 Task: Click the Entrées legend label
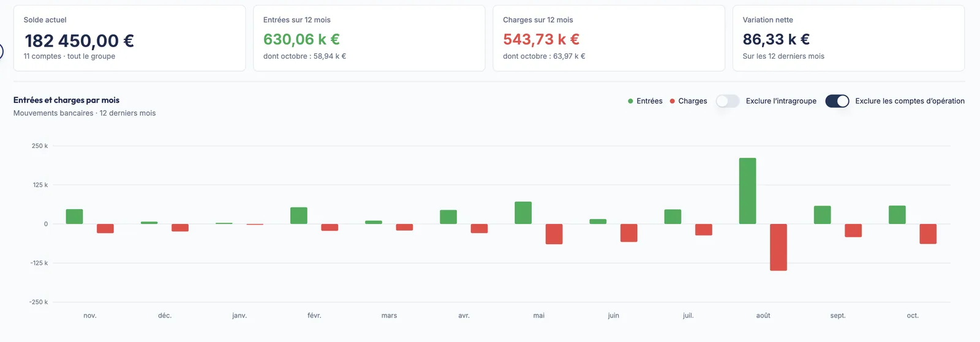click(x=649, y=101)
